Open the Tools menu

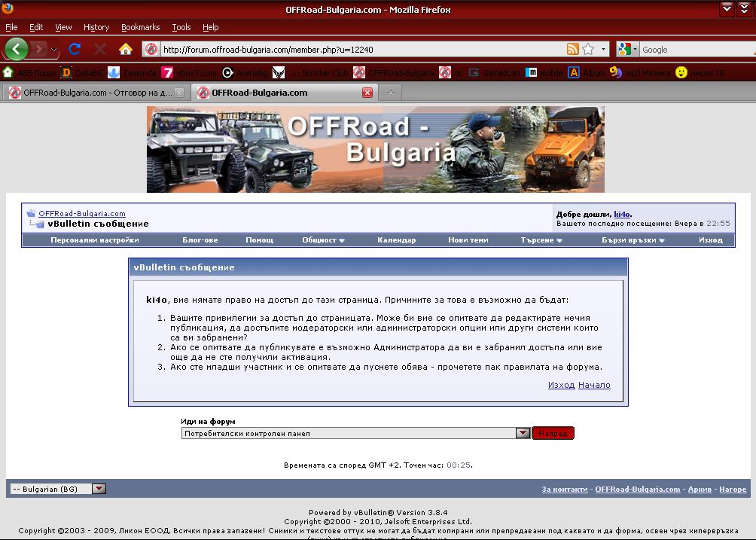(x=181, y=27)
